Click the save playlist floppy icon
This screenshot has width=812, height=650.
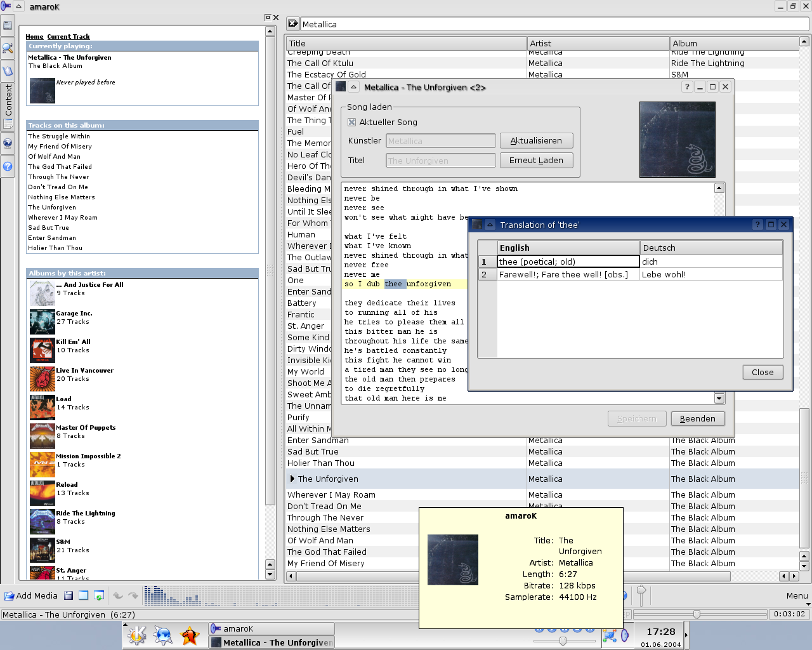pos(69,595)
